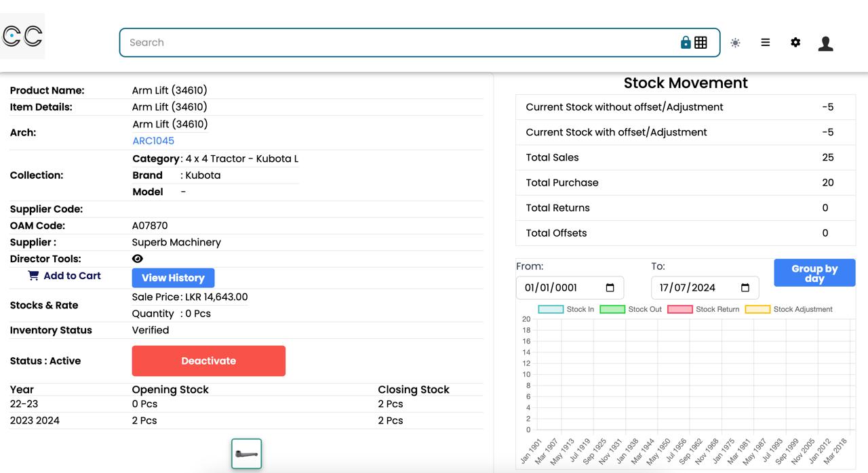The width and height of the screenshot is (868, 473).
Task: Open the ARC1045 link
Action: tap(153, 141)
